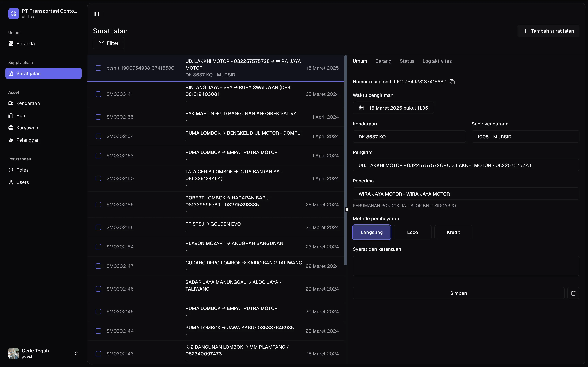The image size is (588, 367).
Task: Go to Hub in the sidebar
Action: tap(21, 116)
